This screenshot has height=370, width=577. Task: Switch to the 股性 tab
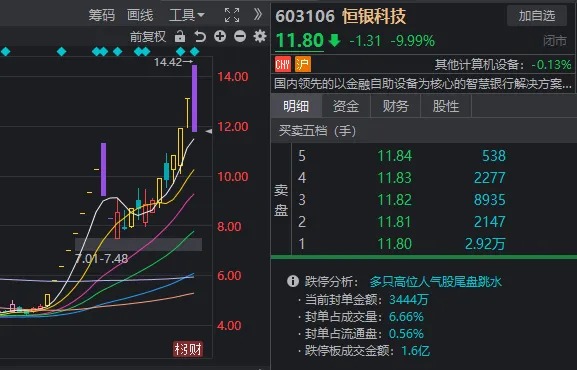(446, 106)
